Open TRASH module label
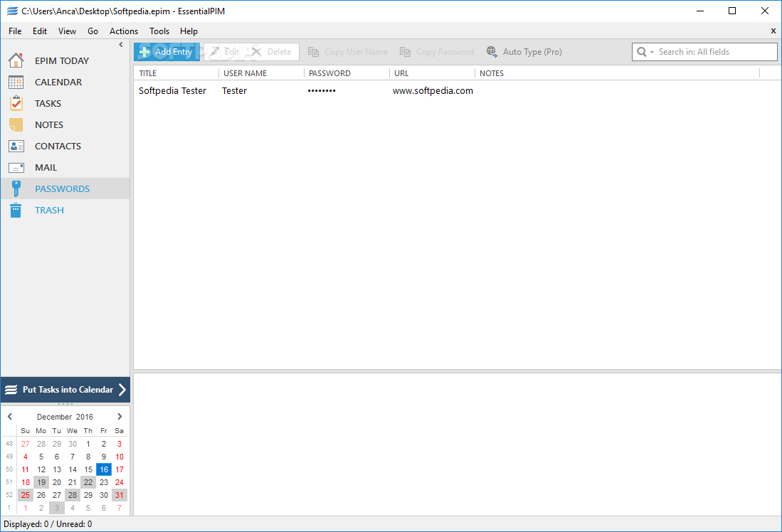 tap(49, 210)
